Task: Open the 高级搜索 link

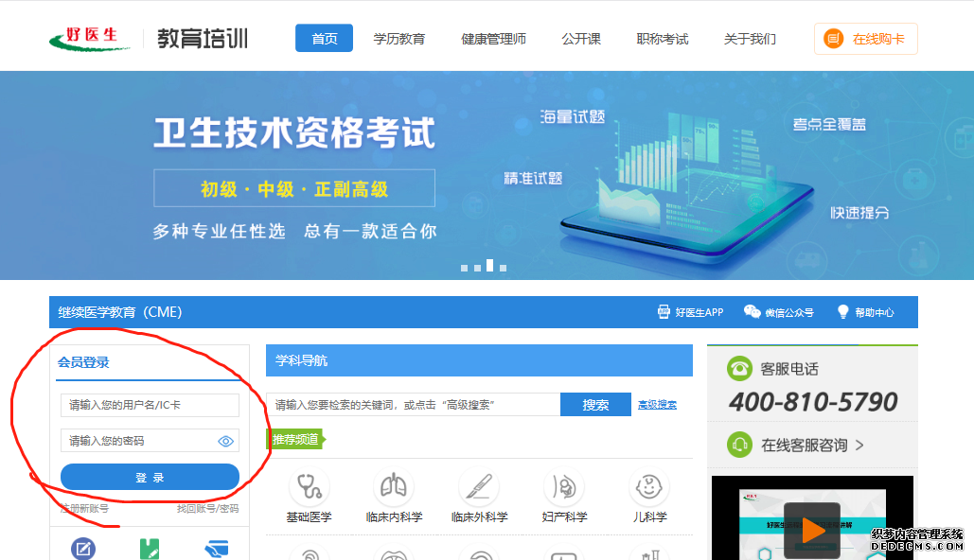Action: pyautogui.click(x=657, y=405)
